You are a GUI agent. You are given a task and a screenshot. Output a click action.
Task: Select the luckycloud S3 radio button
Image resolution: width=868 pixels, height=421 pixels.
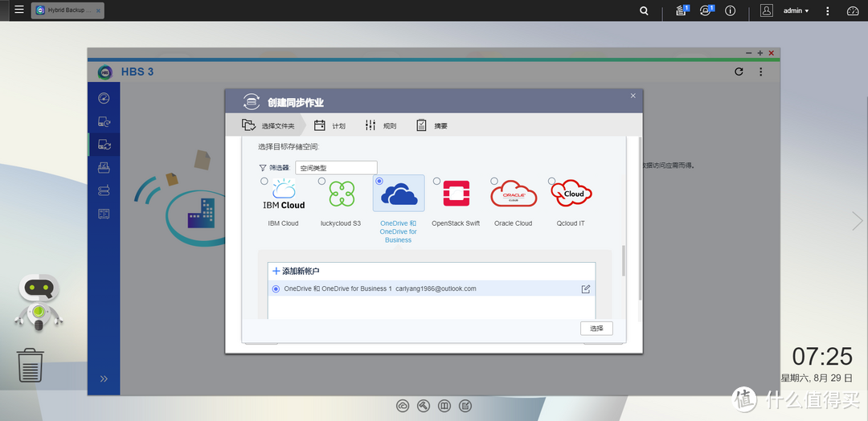click(x=321, y=181)
